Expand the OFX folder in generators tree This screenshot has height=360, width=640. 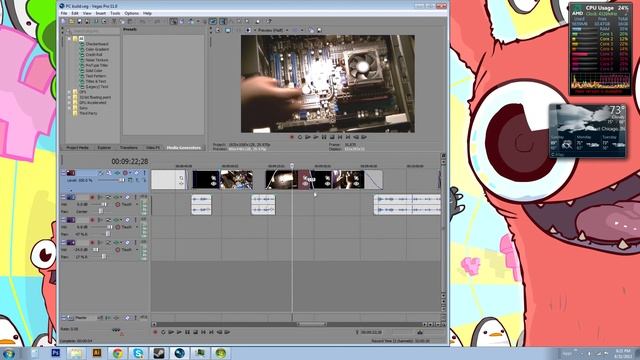(69, 92)
